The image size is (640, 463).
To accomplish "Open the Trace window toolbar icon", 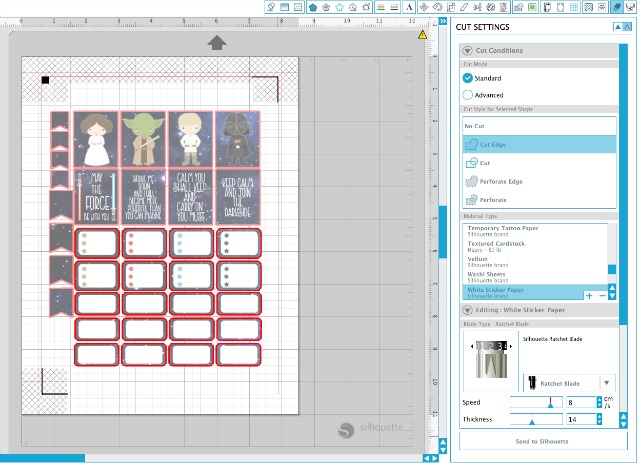I will pos(532,7).
